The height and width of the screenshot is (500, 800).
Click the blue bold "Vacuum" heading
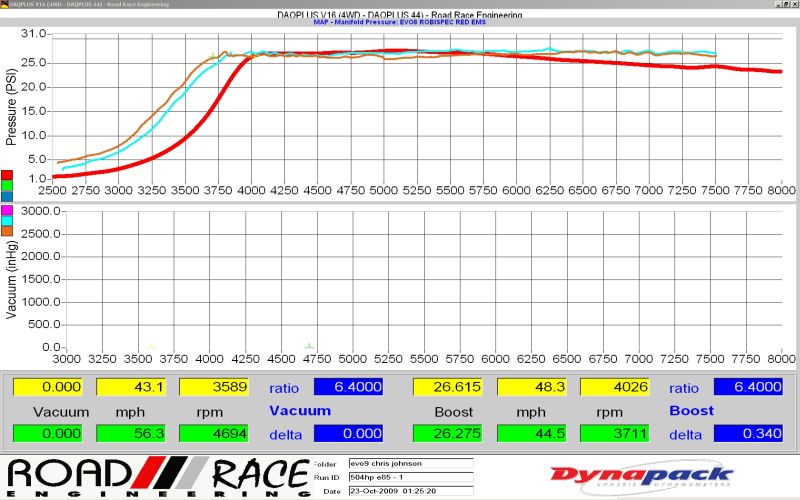300,411
